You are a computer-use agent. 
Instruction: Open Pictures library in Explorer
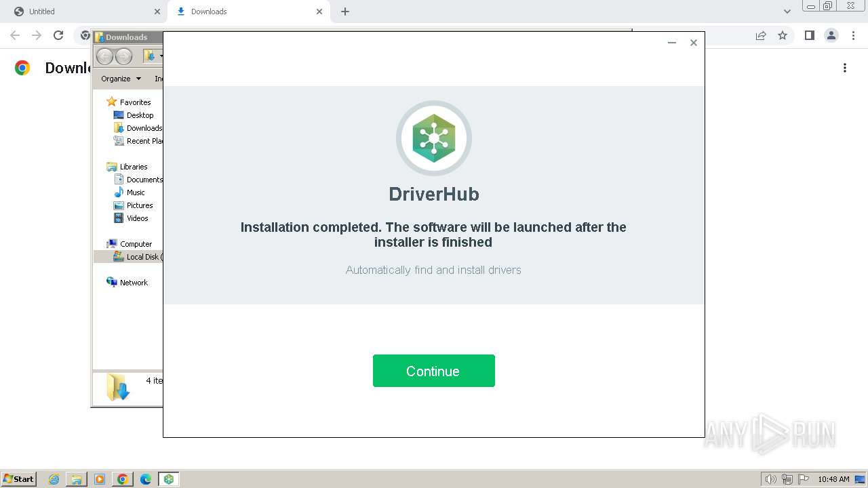coord(134,205)
